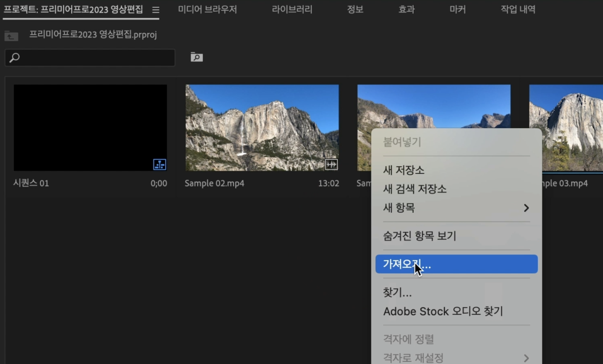Switch to the 라이브러리 tab
Screen dimensions: 603x364
292,10
